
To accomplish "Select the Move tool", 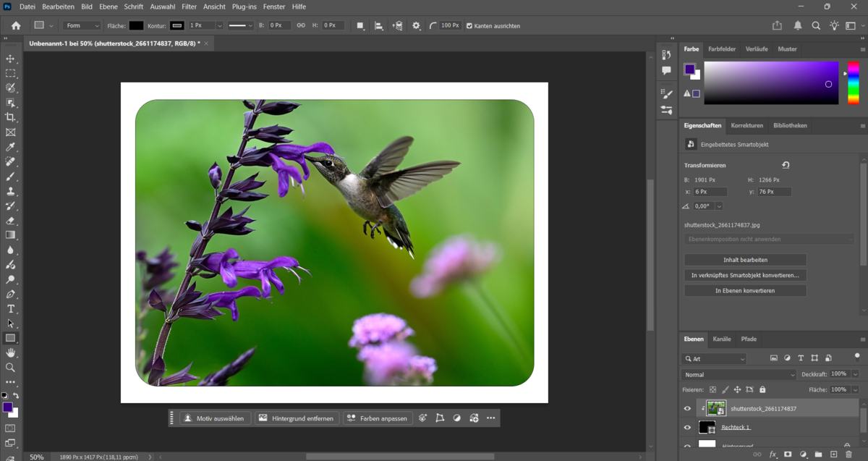I will point(11,59).
